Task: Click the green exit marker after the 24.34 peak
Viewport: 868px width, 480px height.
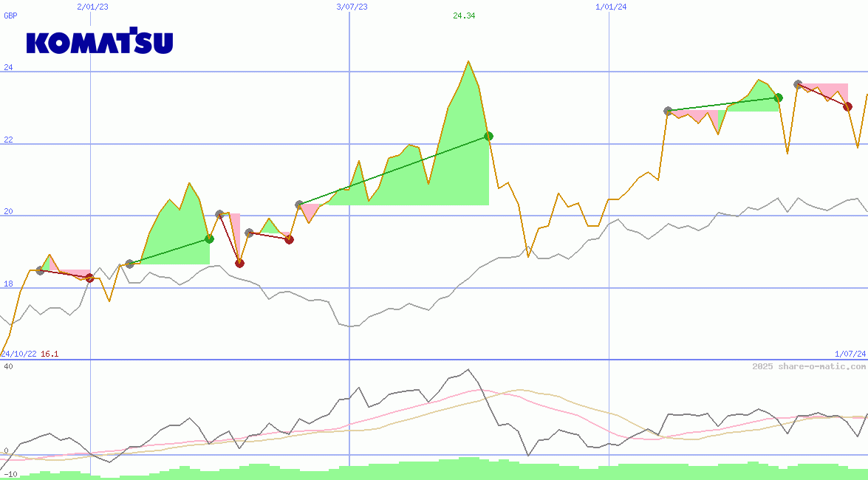Action: [488, 136]
